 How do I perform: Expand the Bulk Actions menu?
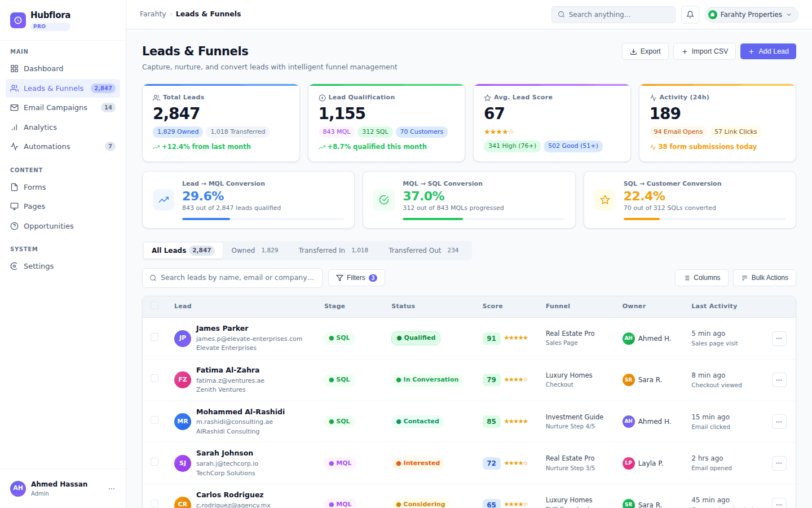[x=764, y=278]
